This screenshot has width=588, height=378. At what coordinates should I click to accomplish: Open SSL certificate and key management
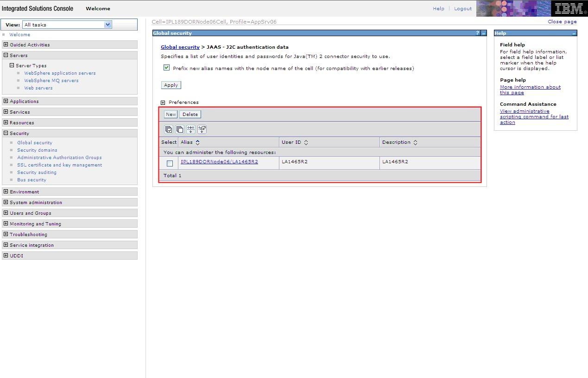pos(59,165)
